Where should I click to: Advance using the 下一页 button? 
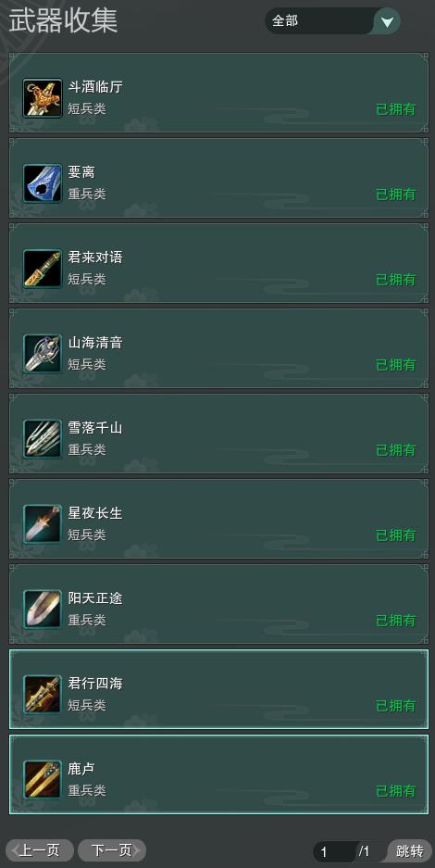click(112, 850)
